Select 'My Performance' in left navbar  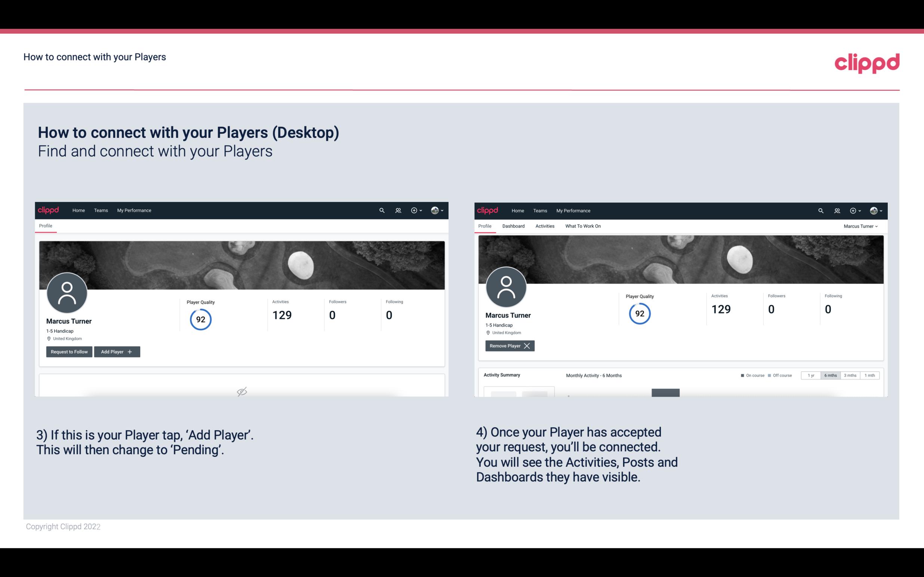coord(133,210)
